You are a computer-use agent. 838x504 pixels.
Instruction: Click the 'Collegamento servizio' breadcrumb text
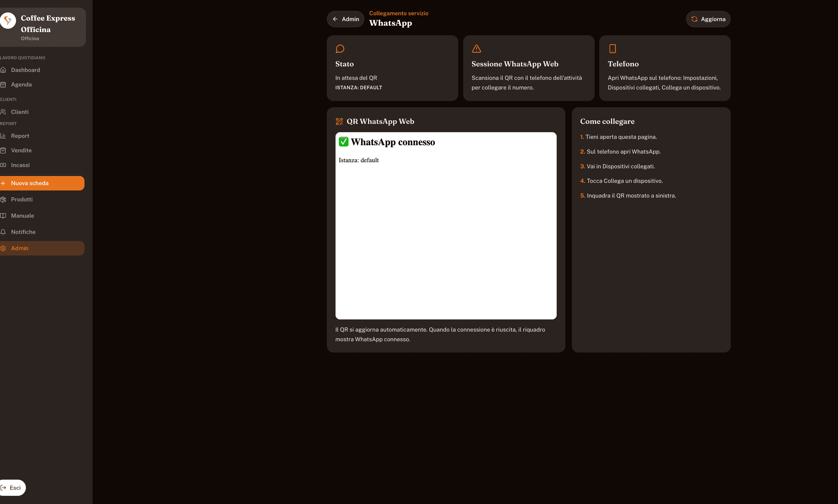(x=399, y=13)
